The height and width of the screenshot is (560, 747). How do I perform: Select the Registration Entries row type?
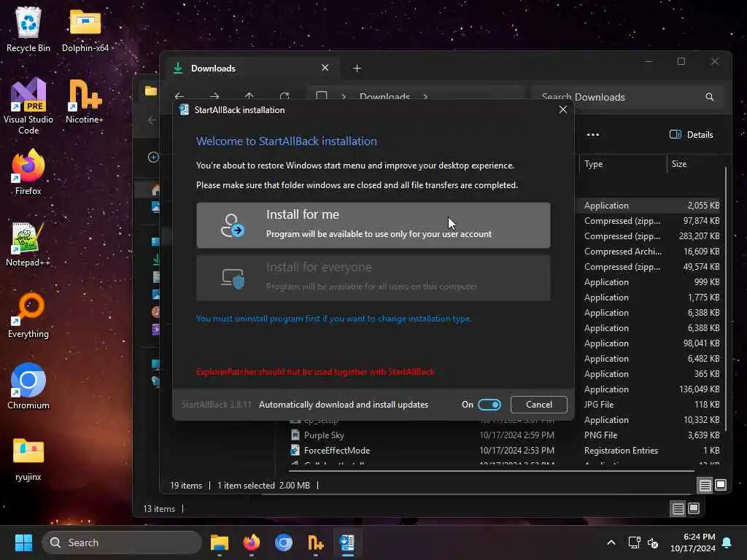tap(621, 450)
